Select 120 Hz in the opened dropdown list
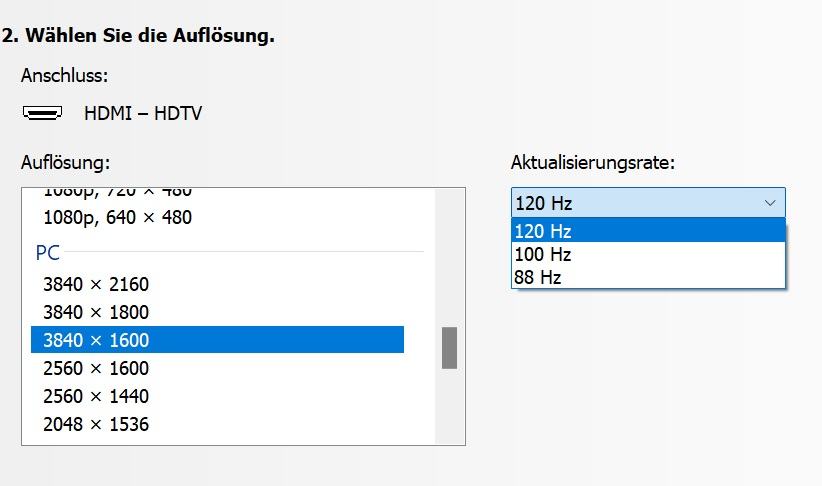This screenshot has width=822, height=486. pos(543,231)
